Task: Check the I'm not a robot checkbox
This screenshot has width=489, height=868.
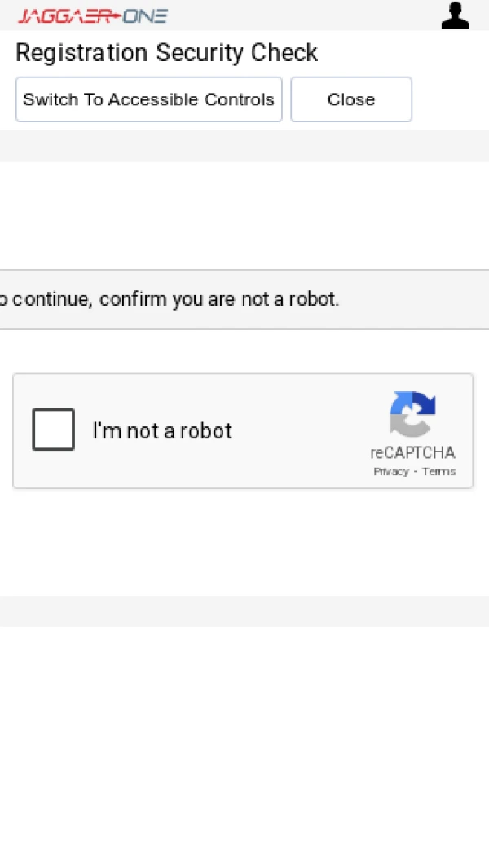Action: click(x=53, y=430)
